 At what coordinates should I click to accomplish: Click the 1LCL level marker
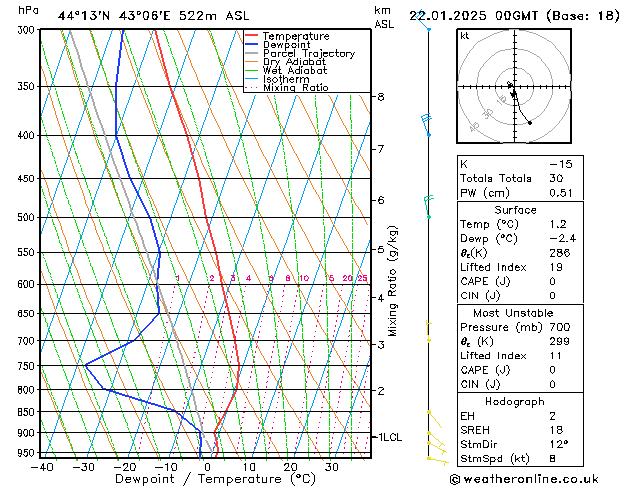pos(388,437)
